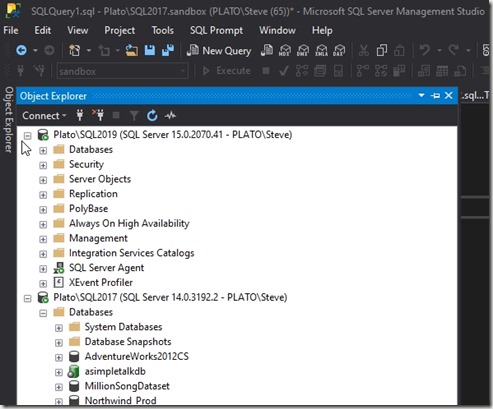This screenshot has height=409, width=493.
Task: Refresh Object Explorer with the refresh icon
Action: [152, 116]
